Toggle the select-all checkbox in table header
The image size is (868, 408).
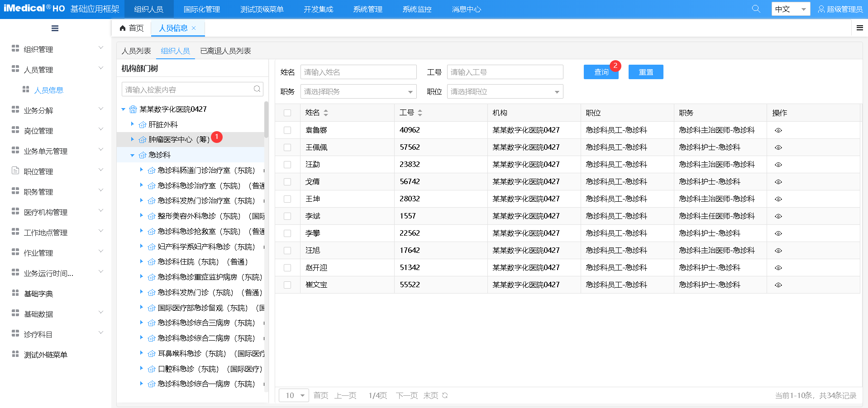click(287, 113)
